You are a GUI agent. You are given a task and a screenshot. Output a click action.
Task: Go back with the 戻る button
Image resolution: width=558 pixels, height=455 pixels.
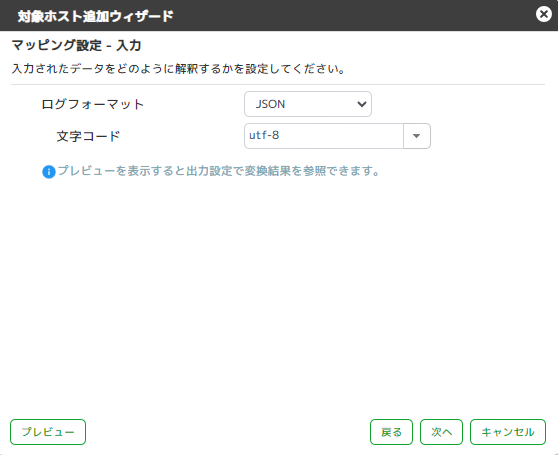[x=391, y=432]
